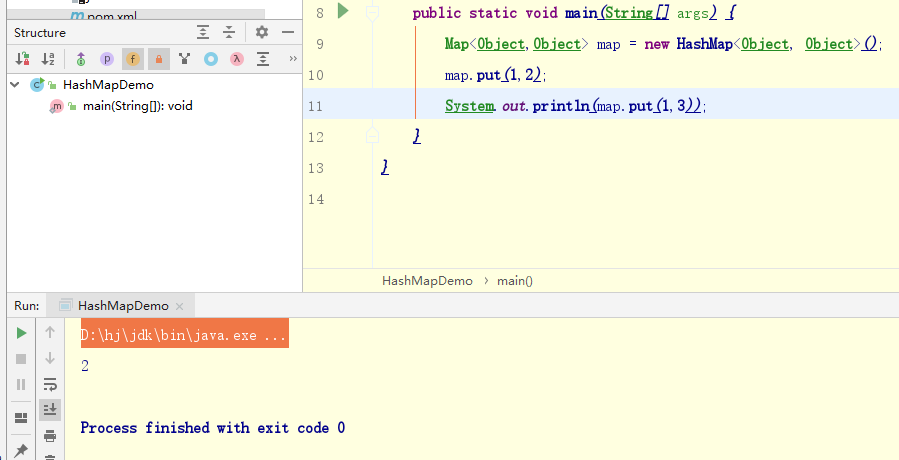
Task: Show more Structure toolbar items via double chevron
Action: (293, 59)
